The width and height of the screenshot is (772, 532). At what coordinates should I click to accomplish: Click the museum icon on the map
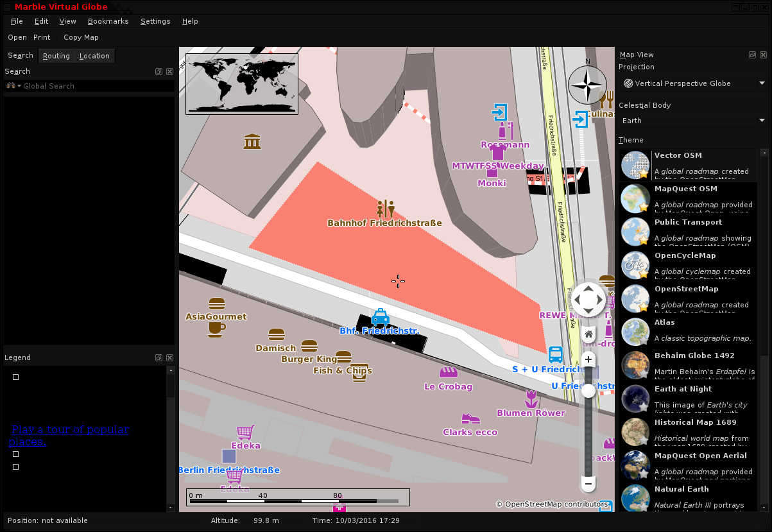coord(252,141)
